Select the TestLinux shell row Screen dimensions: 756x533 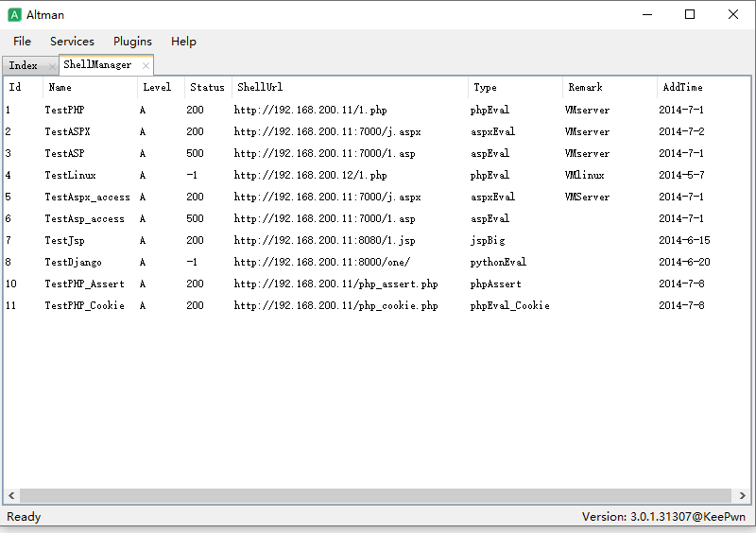point(70,175)
